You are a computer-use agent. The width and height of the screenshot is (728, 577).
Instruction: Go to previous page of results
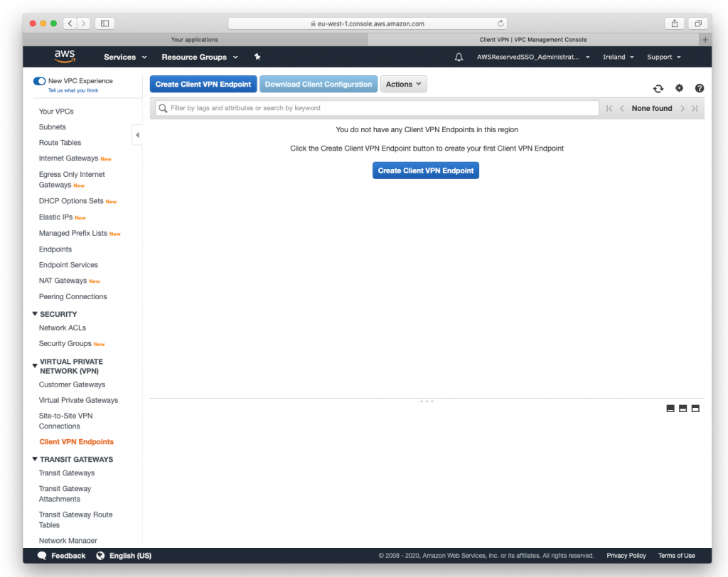coord(621,108)
